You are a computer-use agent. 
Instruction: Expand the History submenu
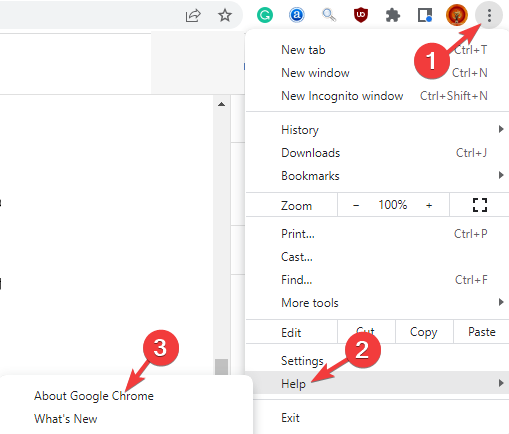pyautogui.click(x=377, y=130)
